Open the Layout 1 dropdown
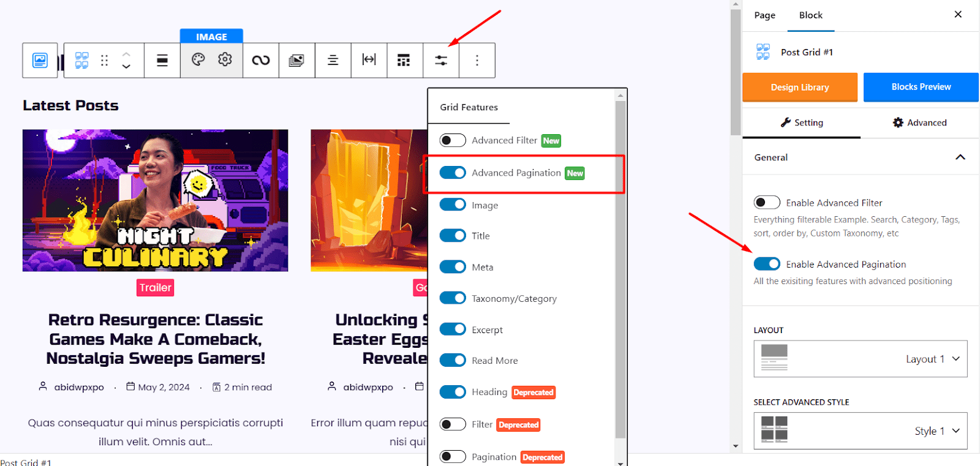The height and width of the screenshot is (466, 980). click(x=860, y=359)
